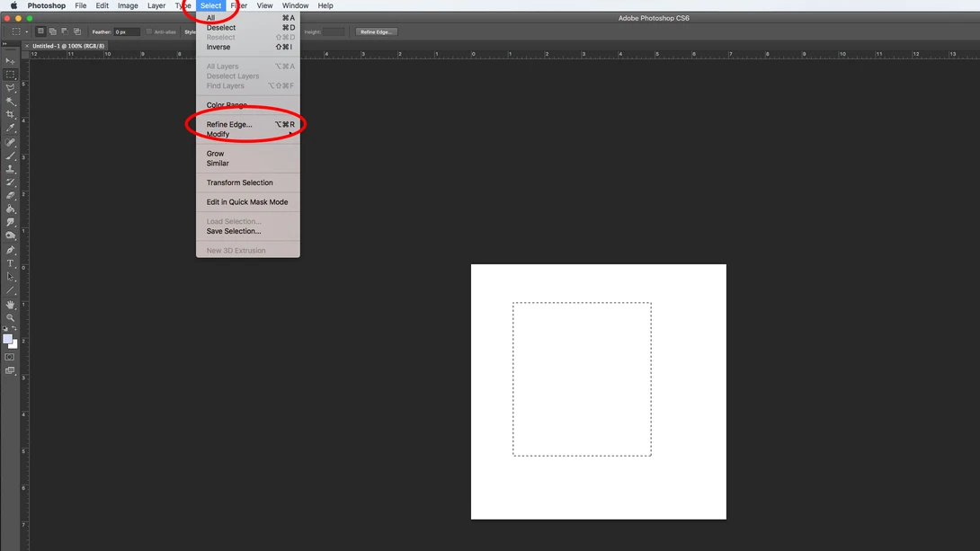The height and width of the screenshot is (551, 980).
Task: Expand the toolbox double-arrow collapse control
Action: pos(4,44)
